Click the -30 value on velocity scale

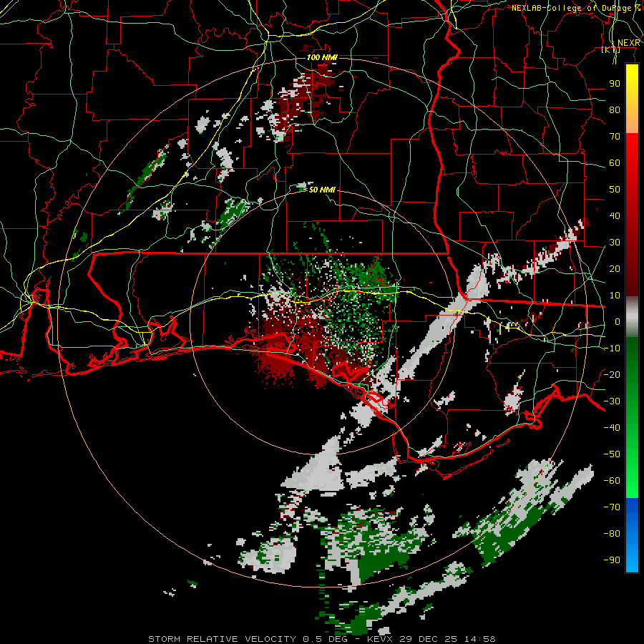point(612,401)
